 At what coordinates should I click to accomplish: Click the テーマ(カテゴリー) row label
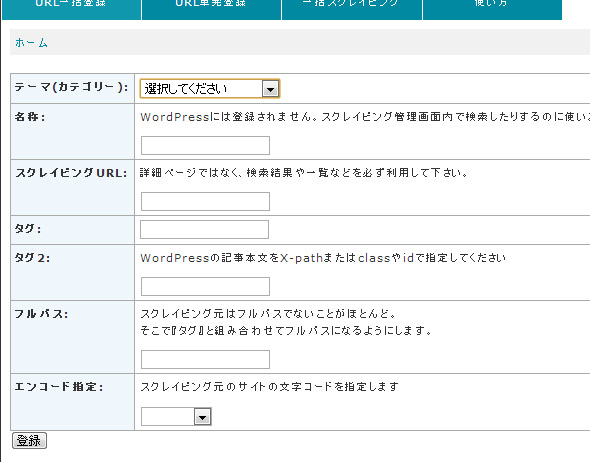coord(71,87)
